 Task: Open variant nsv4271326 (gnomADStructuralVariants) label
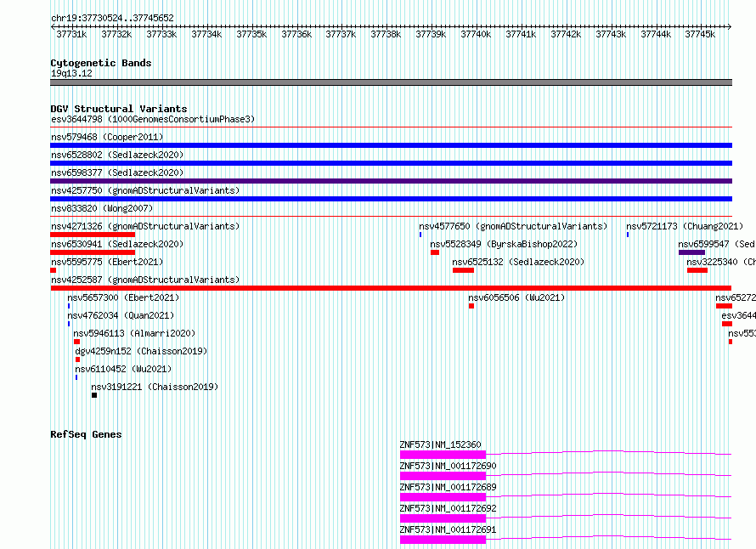[x=145, y=226]
